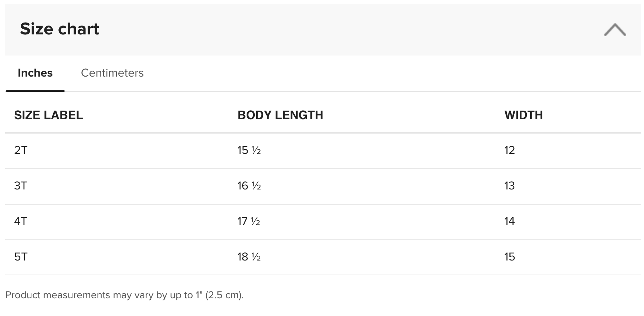Viewport: 644px width, 316px height.
Task: Click the 17 ½ body length value
Action: pos(249,221)
